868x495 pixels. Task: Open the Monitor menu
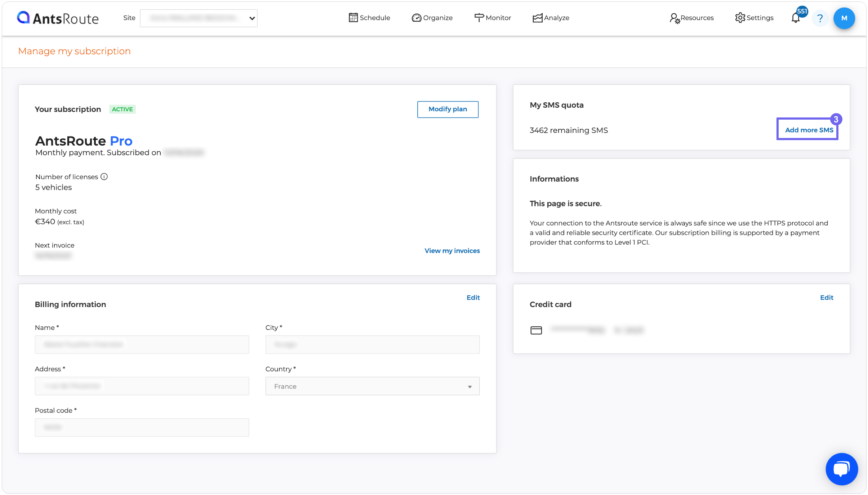pos(493,18)
